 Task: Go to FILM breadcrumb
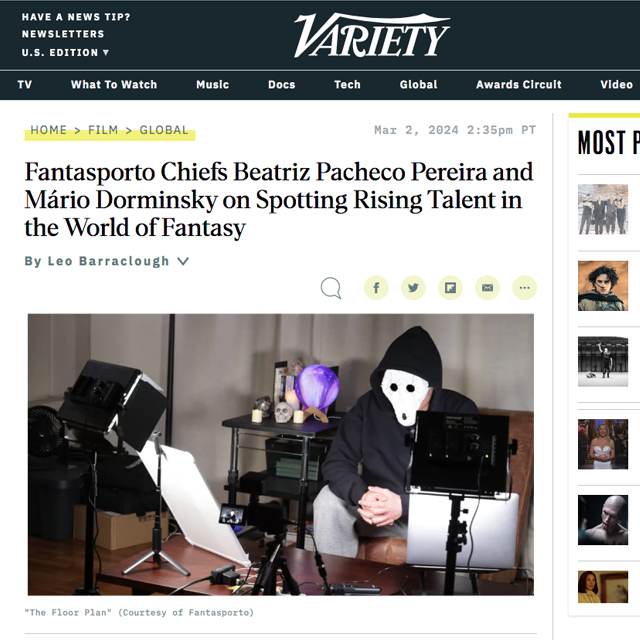(103, 130)
